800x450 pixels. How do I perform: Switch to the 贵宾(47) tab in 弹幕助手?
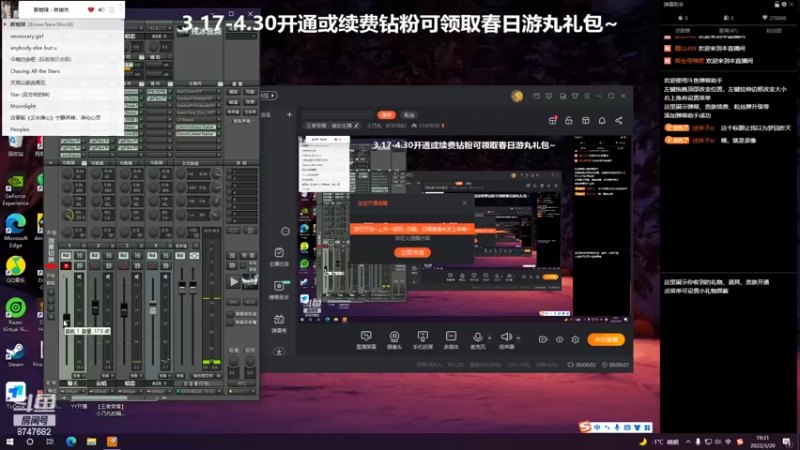coord(728,31)
